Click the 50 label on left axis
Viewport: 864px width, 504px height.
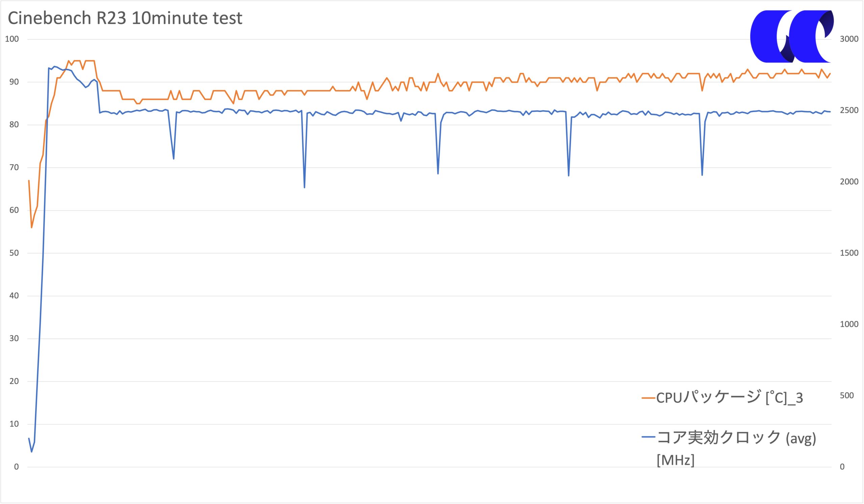pos(14,253)
